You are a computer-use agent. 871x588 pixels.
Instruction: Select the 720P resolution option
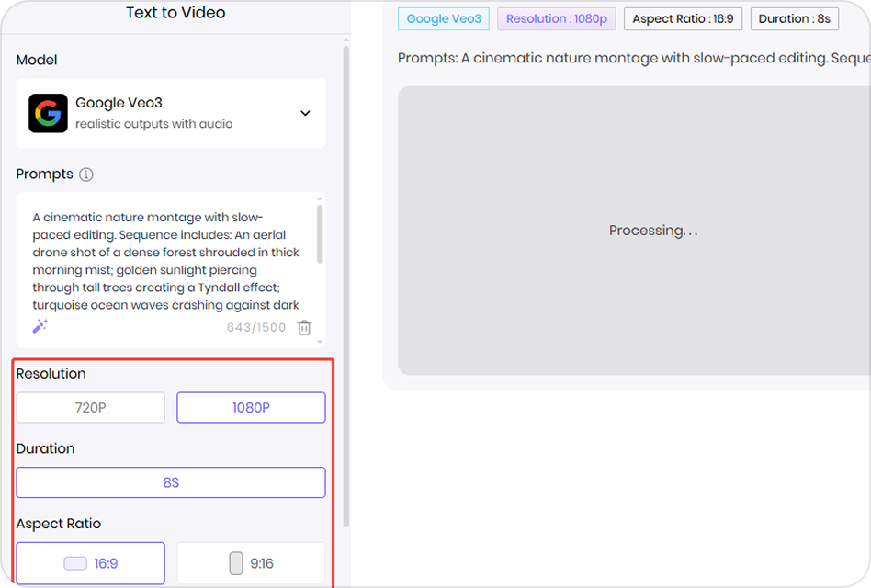90,407
